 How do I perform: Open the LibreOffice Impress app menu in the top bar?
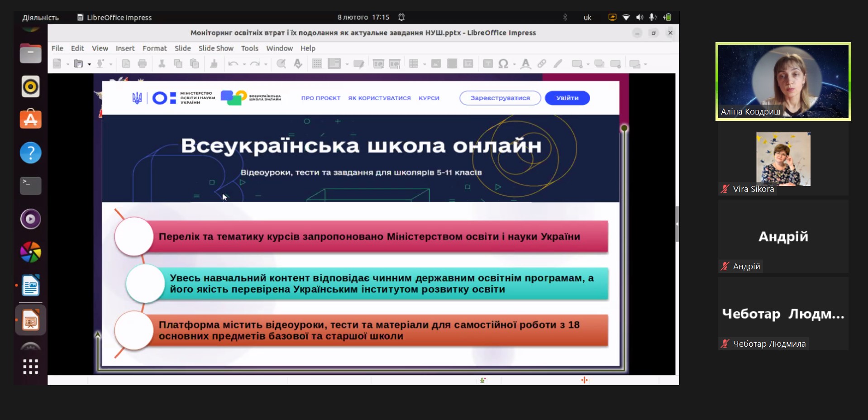[114, 18]
